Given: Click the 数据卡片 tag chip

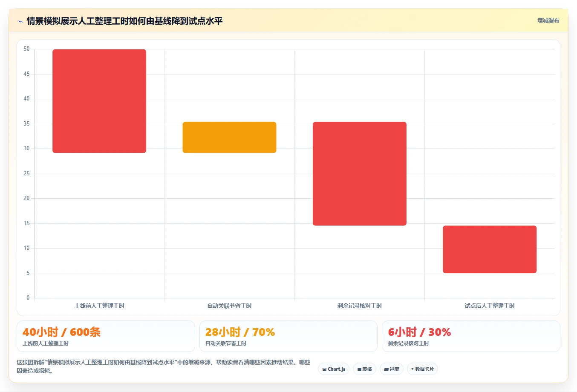Looking at the screenshot, I should (422, 369).
